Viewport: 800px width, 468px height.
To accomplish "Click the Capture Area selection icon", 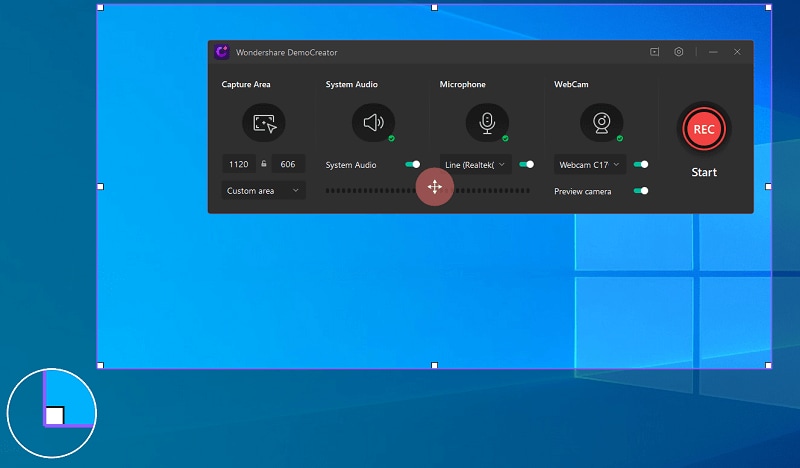I will [264, 122].
